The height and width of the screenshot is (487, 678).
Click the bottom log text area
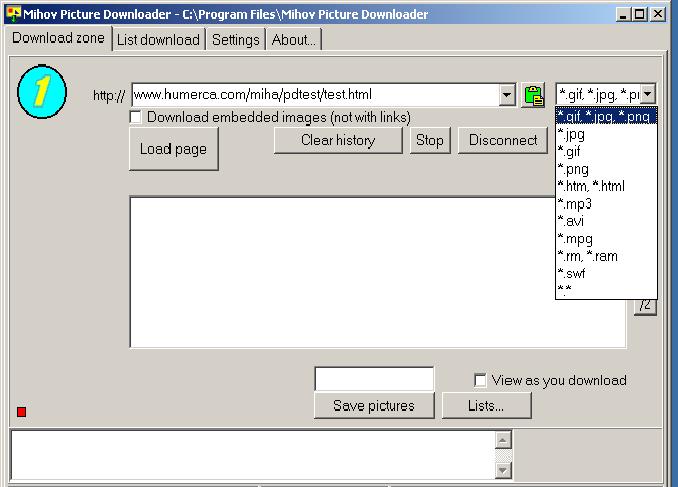coord(253,455)
